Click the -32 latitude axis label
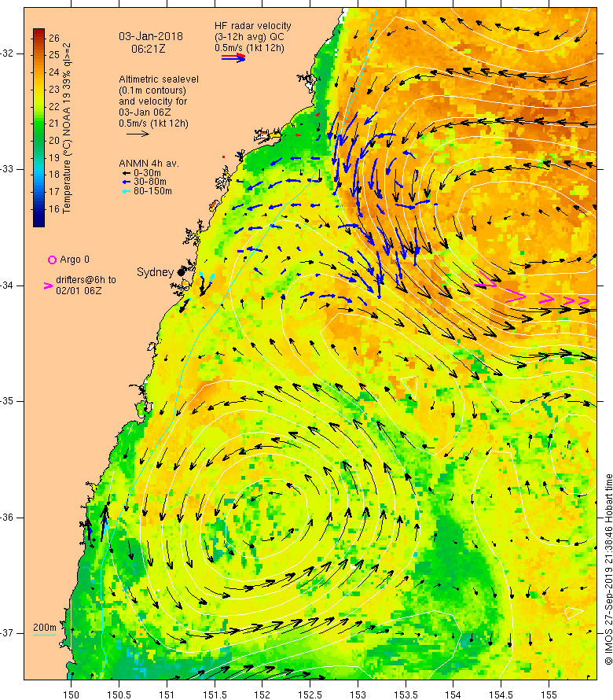The image size is (613, 700). point(8,53)
